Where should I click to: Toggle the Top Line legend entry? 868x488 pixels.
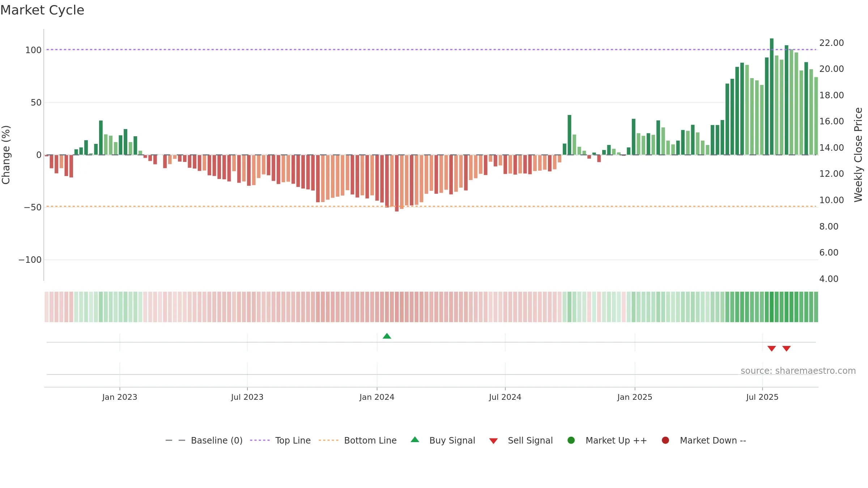point(280,440)
